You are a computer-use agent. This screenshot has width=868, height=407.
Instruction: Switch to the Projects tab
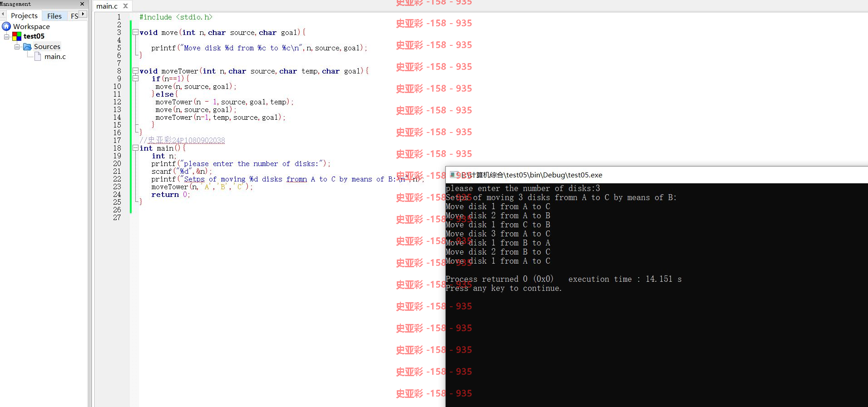(x=24, y=16)
